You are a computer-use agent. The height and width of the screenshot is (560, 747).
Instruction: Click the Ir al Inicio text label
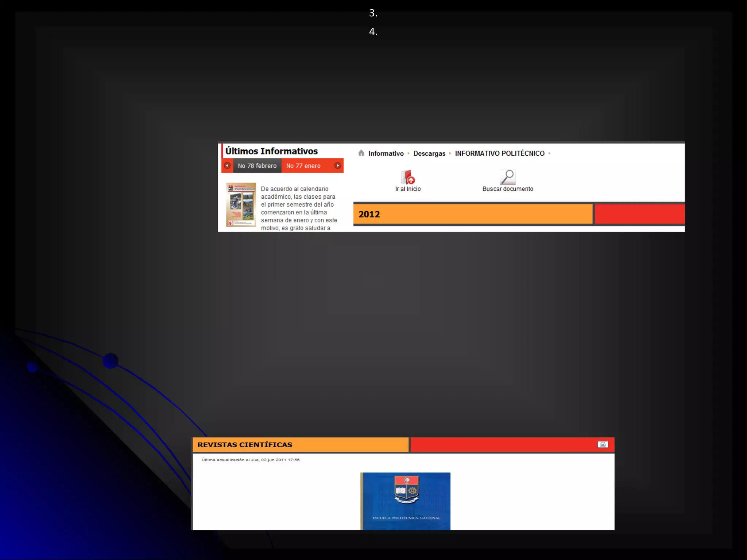(x=408, y=189)
